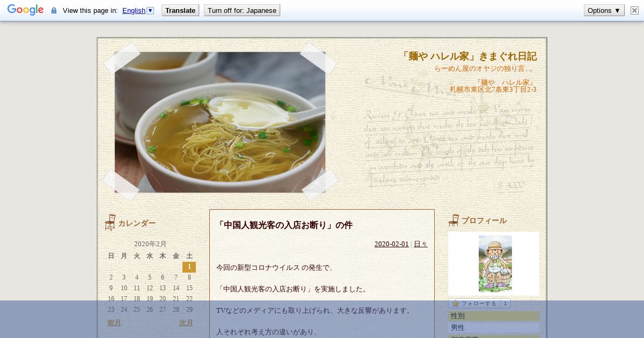
Task: Open the 日々 category link
Action: tap(421, 244)
